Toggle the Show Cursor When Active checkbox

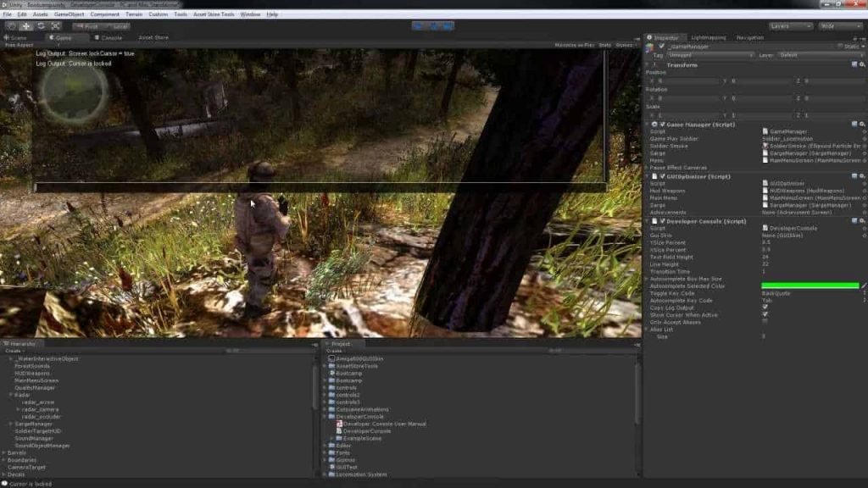[765, 315]
